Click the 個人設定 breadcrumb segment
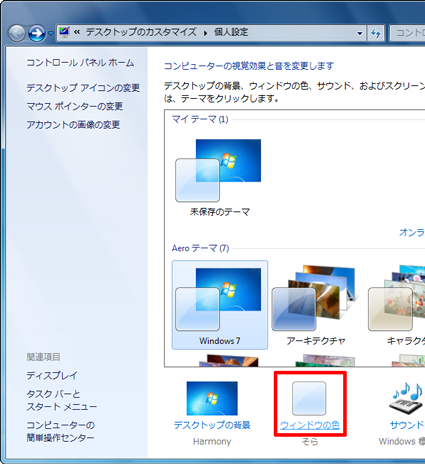The image size is (425, 464). [x=231, y=32]
